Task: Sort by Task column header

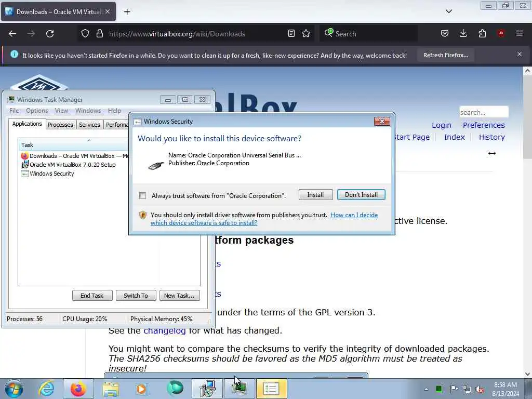Action: point(73,145)
